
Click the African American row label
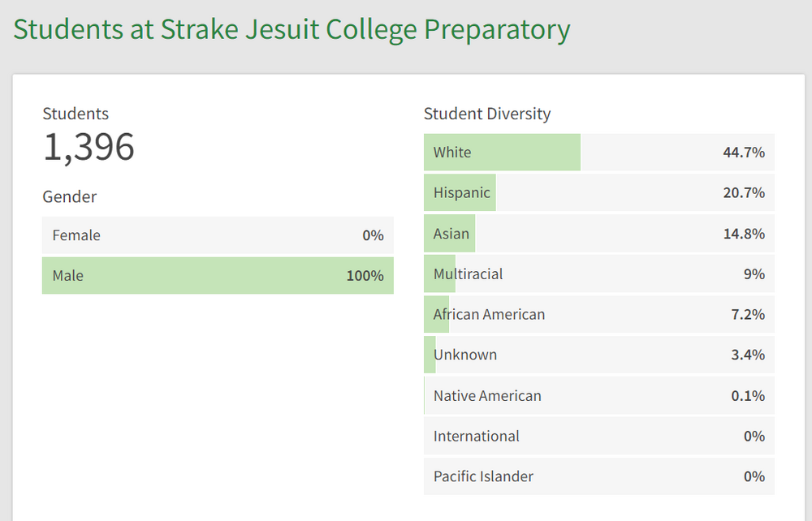(x=489, y=314)
